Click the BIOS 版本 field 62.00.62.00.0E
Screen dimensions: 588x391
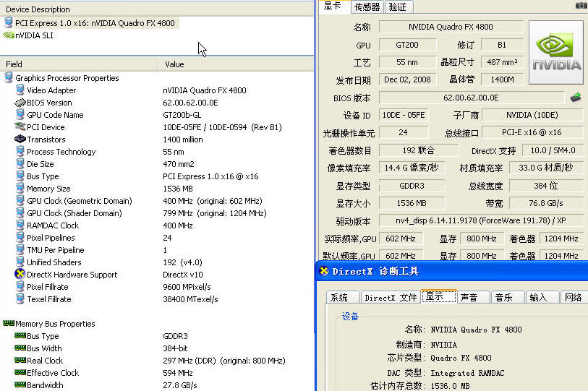point(471,98)
